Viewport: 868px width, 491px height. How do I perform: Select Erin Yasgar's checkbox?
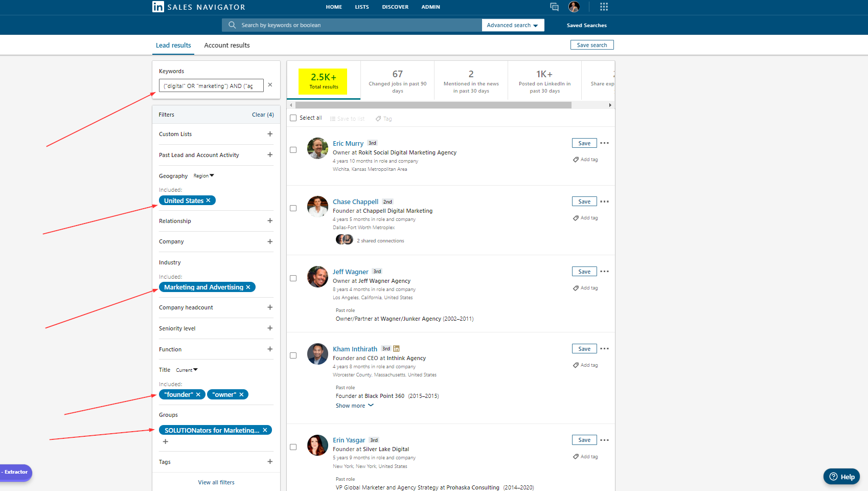(x=293, y=447)
